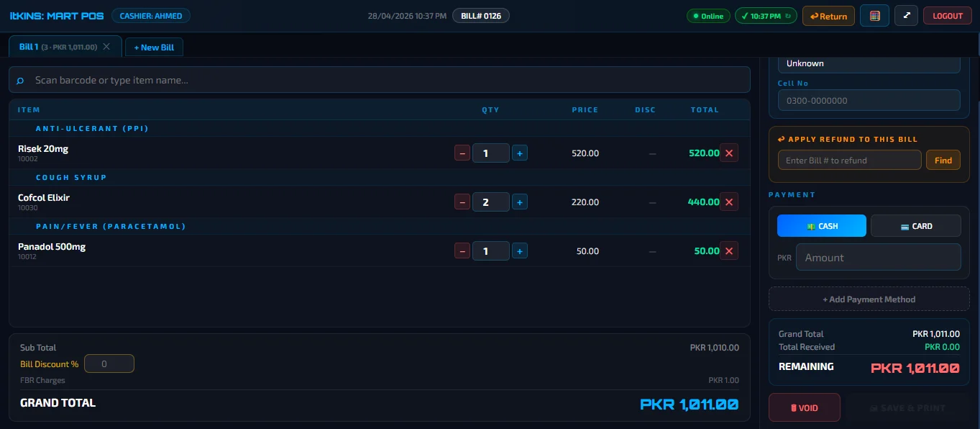Delete the Cofcol Elixir row
The image size is (980, 429).
pyautogui.click(x=729, y=202)
